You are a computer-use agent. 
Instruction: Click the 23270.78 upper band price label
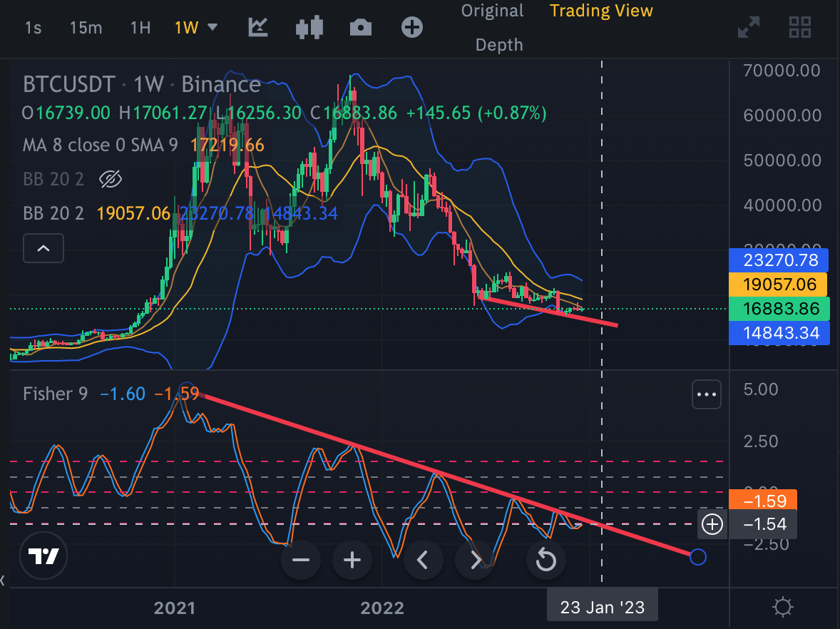[779, 260]
